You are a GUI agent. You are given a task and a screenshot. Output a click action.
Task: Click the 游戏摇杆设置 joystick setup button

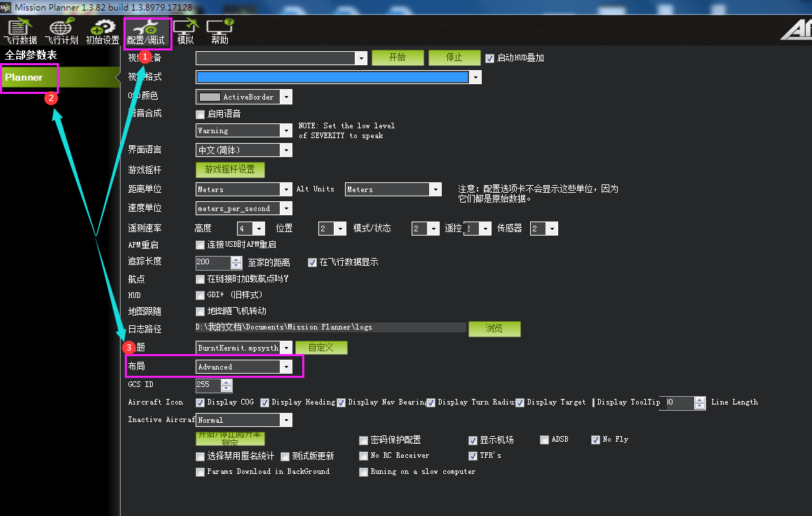[x=229, y=170]
